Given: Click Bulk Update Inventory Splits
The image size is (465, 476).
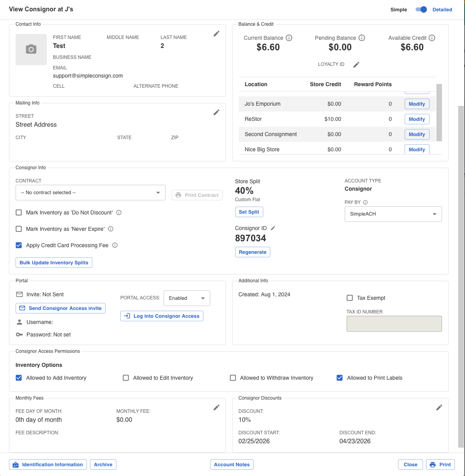Looking at the screenshot, I should pos(54,262).
